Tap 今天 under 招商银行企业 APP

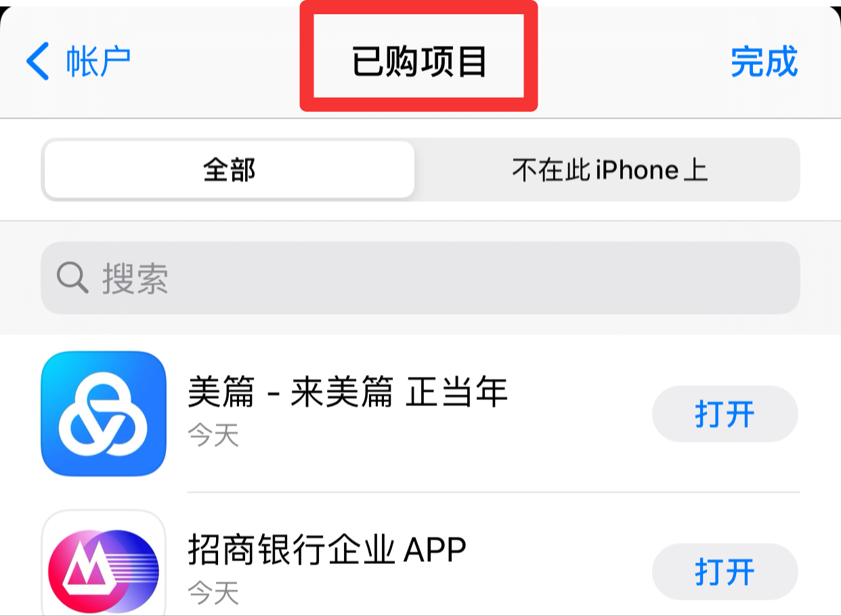(x=213, y=593)
